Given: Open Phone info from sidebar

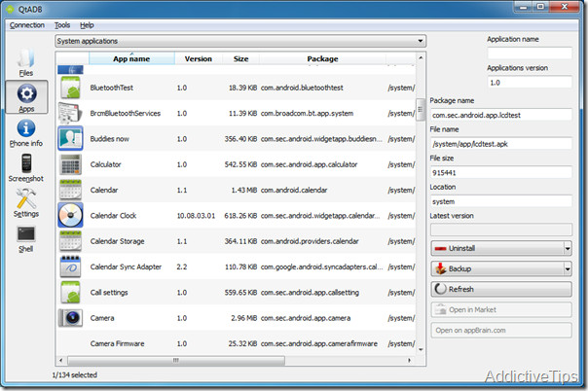Looking at the screenshot, I should pos(26,131).
